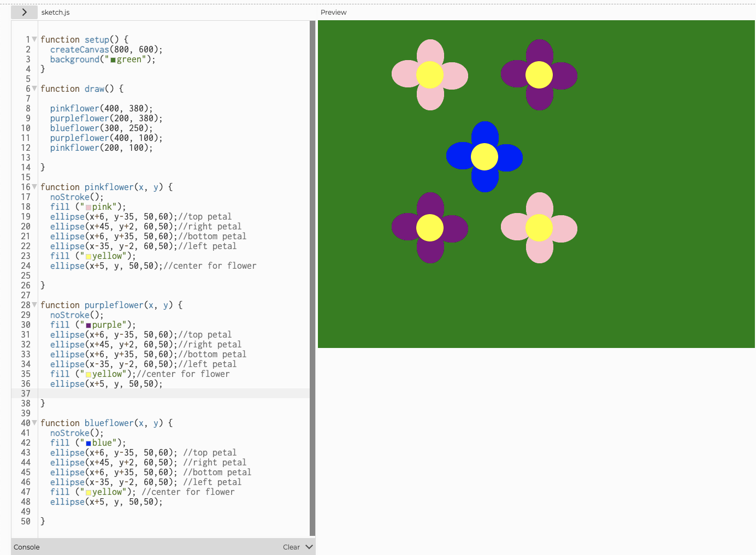Fold the blueflower function at line 40

34,423
